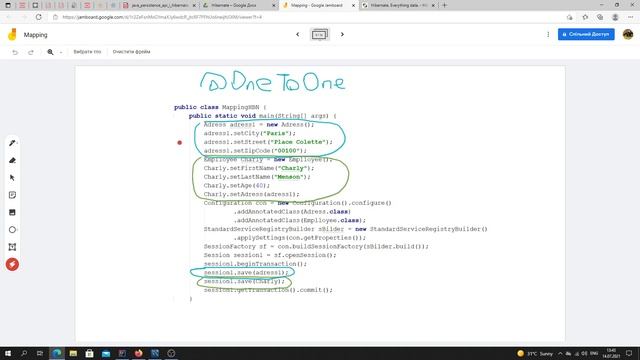Screen dimensions: 640x360
Task: Open Microsoft Store from taskbar
Action: [89, 353]
